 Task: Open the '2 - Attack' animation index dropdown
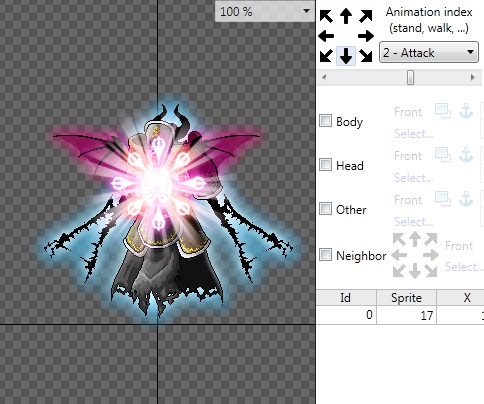click(429, 52)
